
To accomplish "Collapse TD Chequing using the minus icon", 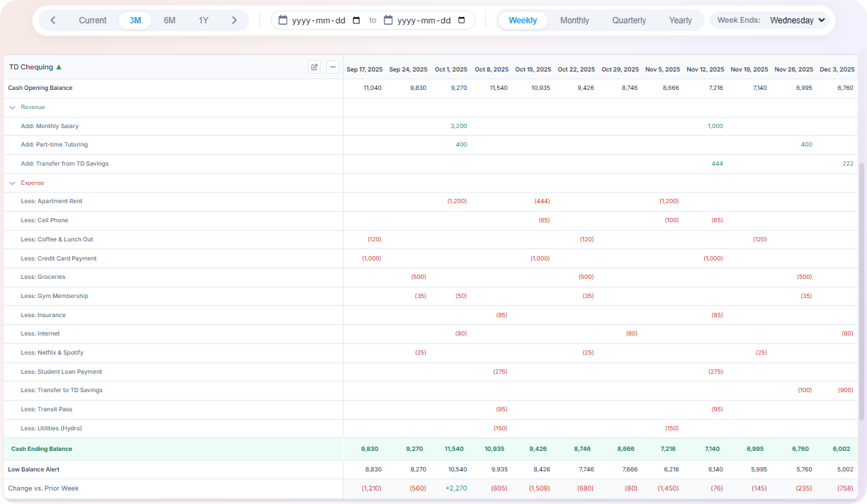I will (333, 67).
